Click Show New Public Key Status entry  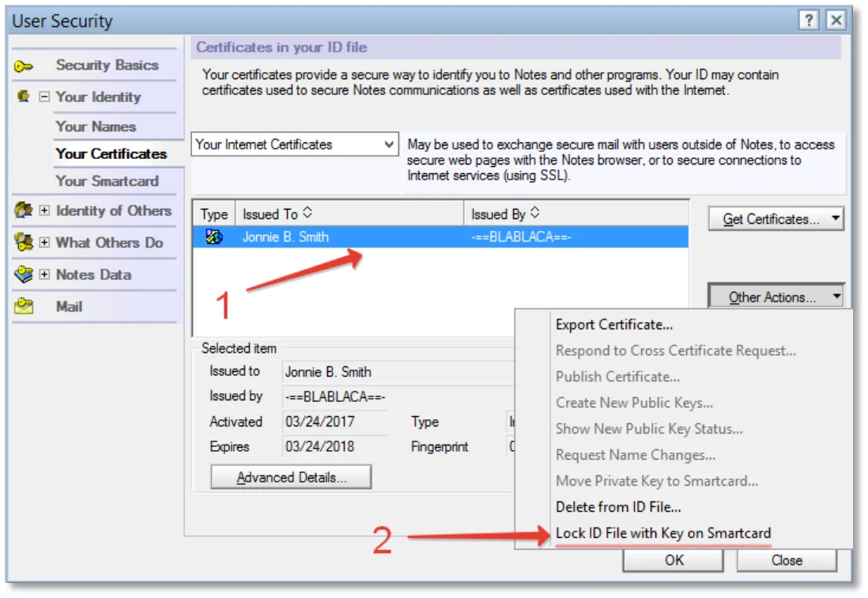649,429
